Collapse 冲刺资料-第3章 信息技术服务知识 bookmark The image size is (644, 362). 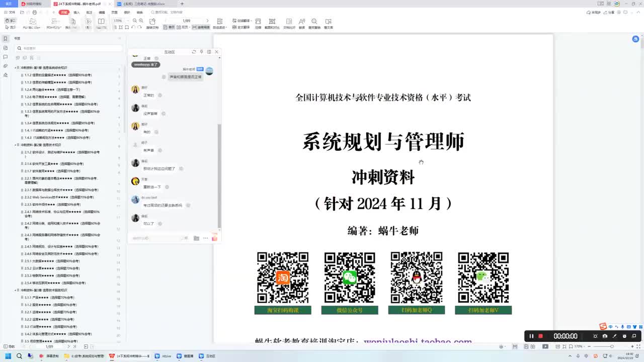(x=16, y=290)
